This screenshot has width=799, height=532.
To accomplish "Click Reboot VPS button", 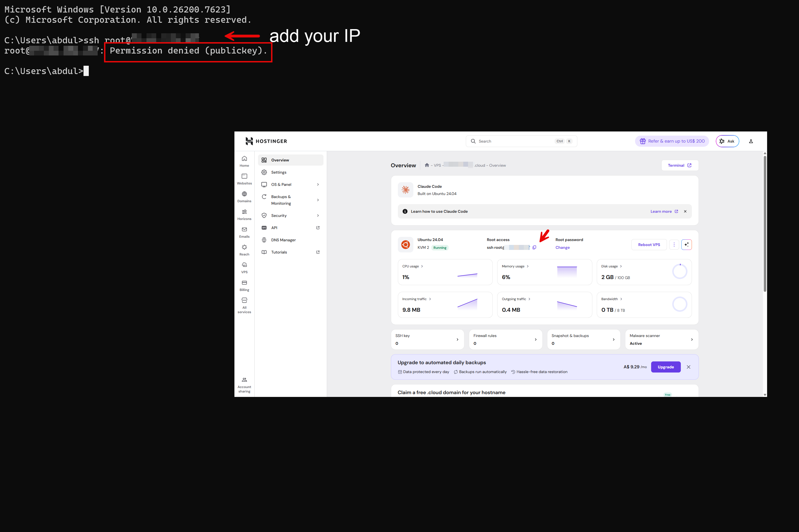I will [649, 245].
